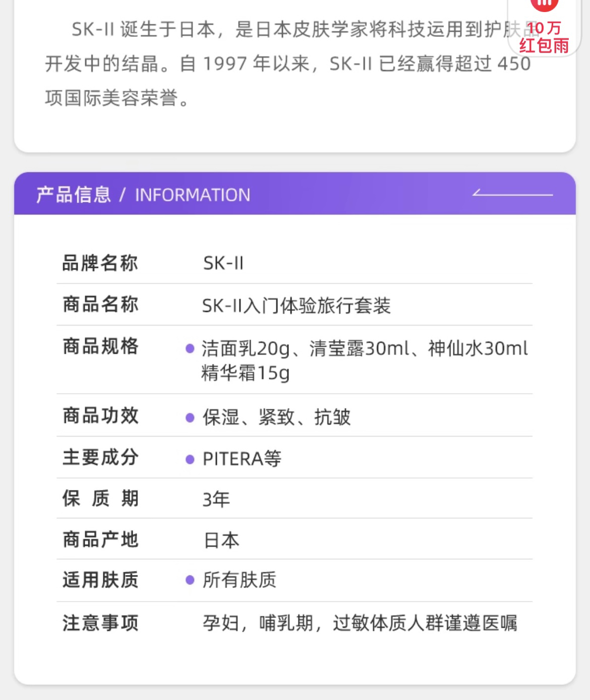Click the SK-II brand intro paragraph

coord(287,64)
